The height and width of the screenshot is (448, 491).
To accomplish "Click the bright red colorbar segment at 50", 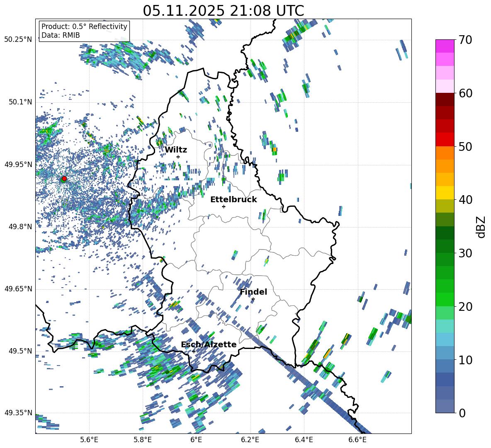I will [445, 140].
